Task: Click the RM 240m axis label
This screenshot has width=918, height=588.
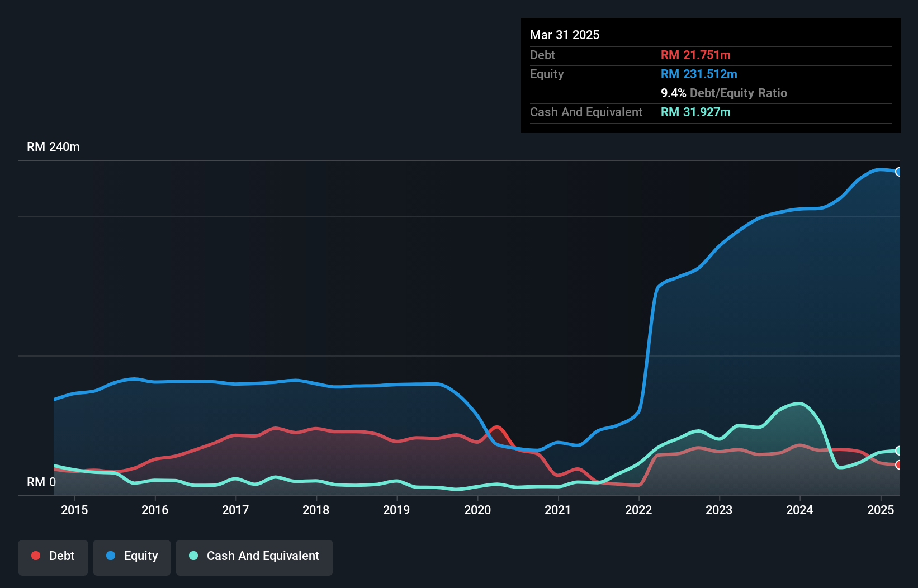Action: 53,147
